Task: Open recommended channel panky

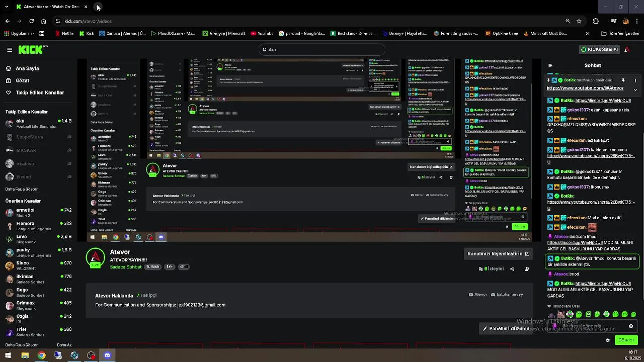Action: click(x=38, y=252)
